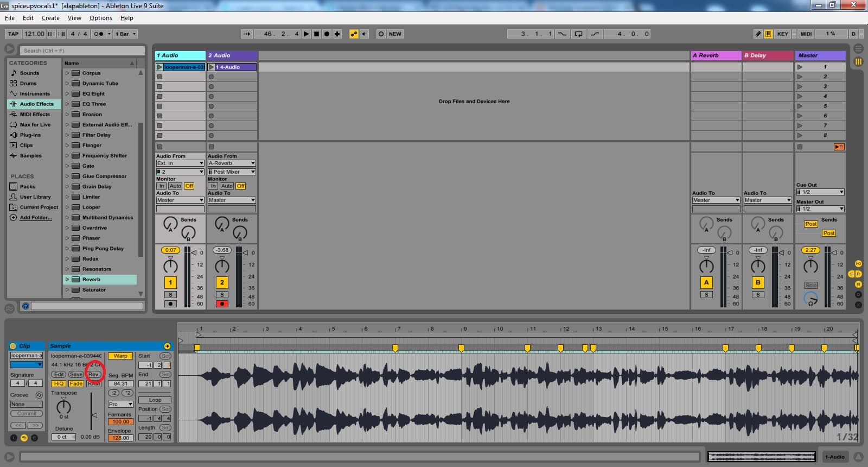Open the Post Mixer dropdown

pyautogui.click(x=232, y=172)
